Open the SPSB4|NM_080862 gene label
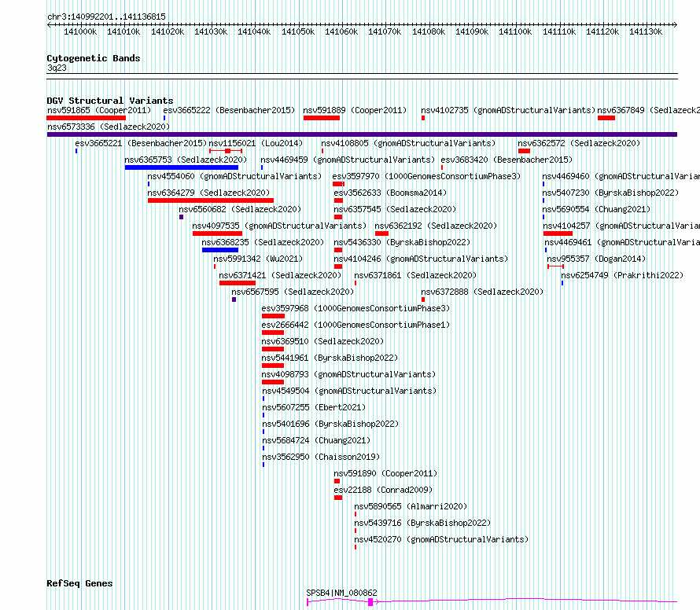700x610 pixels. [341, 593]
